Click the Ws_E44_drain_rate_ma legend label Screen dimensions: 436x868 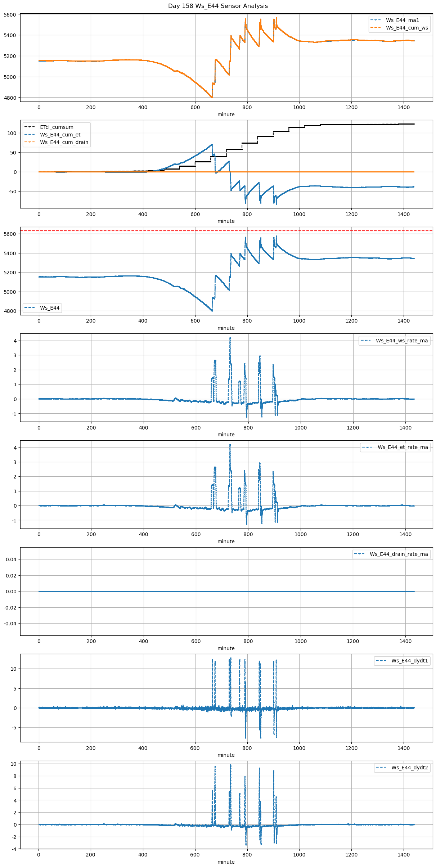tap(399, 554)
